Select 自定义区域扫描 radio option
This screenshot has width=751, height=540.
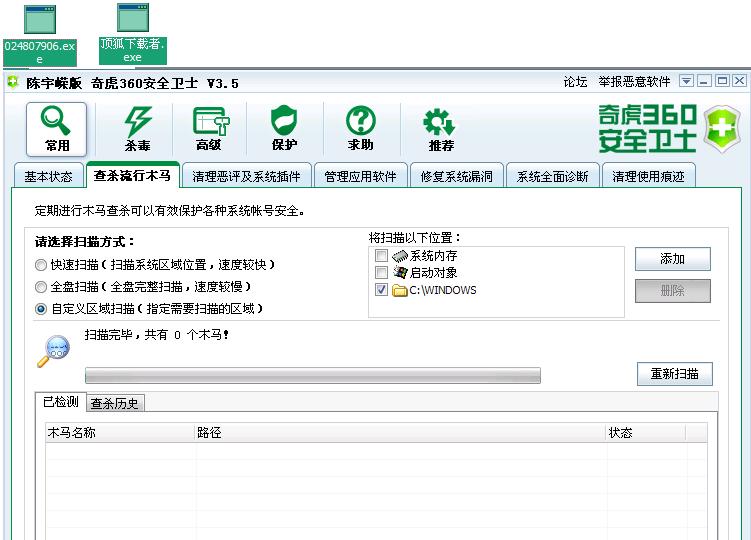pos(41,309)
